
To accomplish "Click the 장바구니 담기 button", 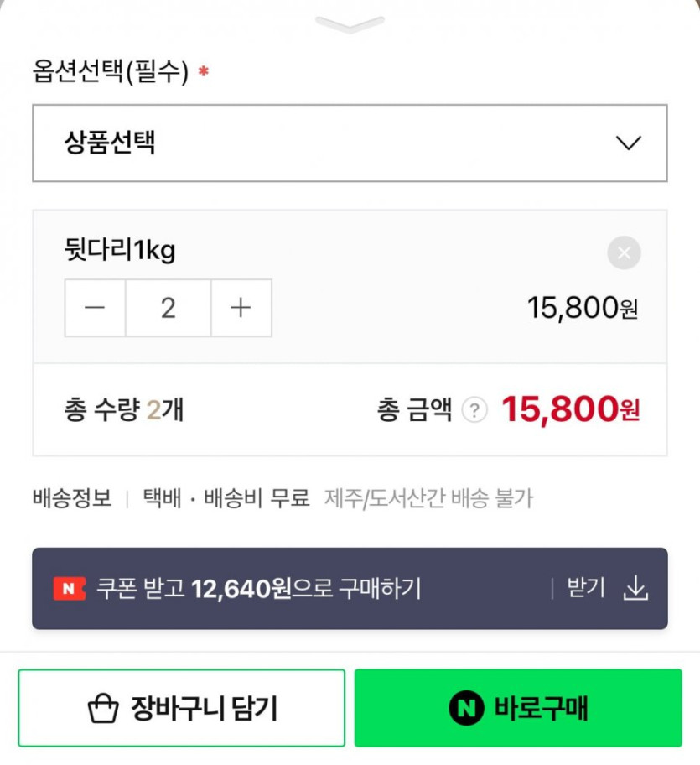I will click(x=181, y=709).
